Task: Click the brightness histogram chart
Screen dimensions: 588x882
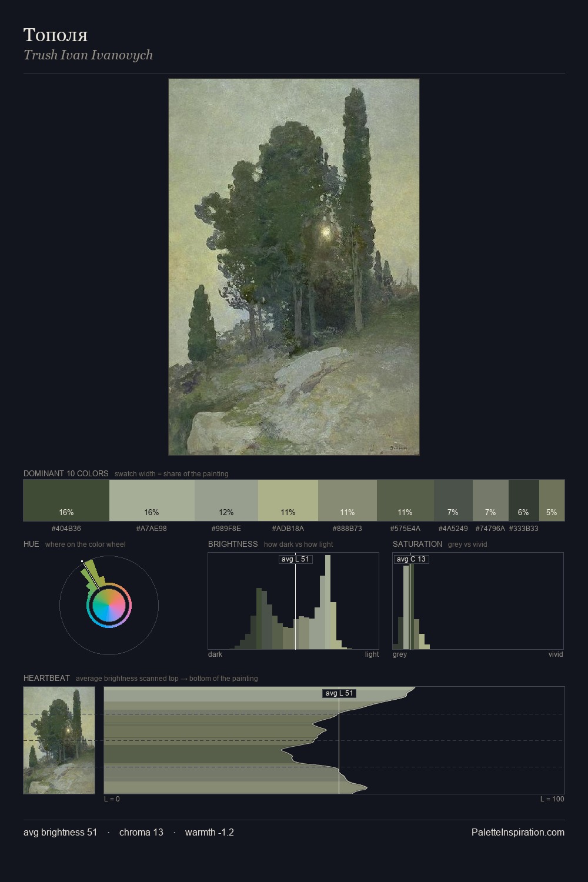Action: click(x=293, y=601)
